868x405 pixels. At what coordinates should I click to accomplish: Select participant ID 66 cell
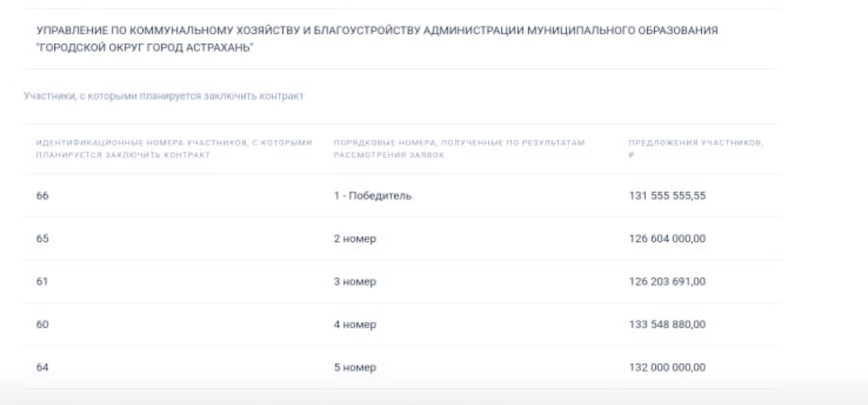click(42, 196)
